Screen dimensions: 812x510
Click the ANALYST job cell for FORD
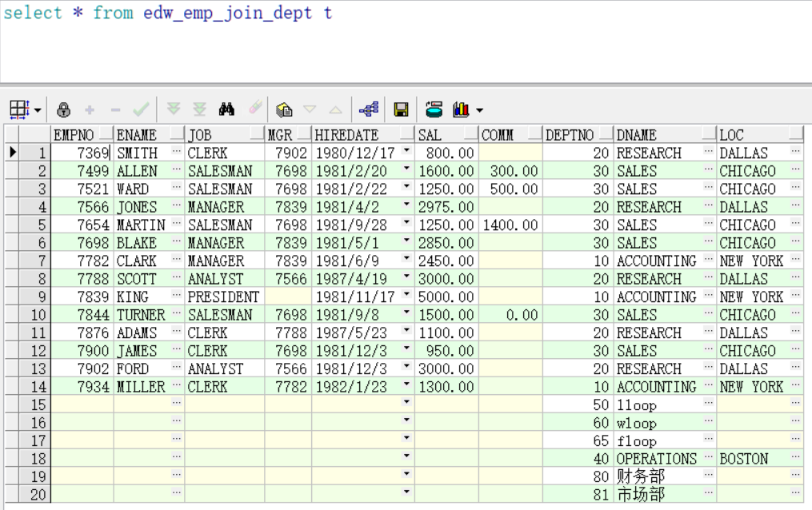coord(225,369)
